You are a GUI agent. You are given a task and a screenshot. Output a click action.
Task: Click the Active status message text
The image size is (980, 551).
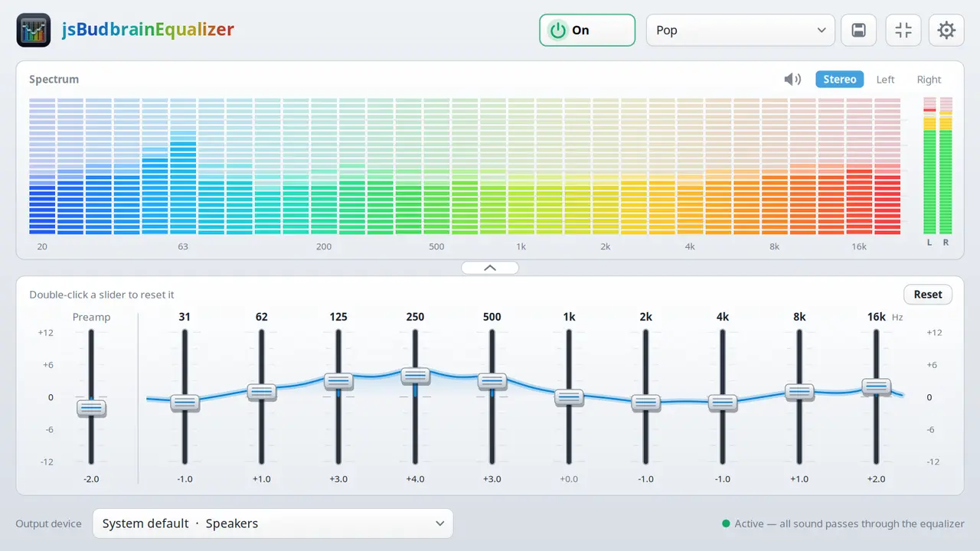849,524
